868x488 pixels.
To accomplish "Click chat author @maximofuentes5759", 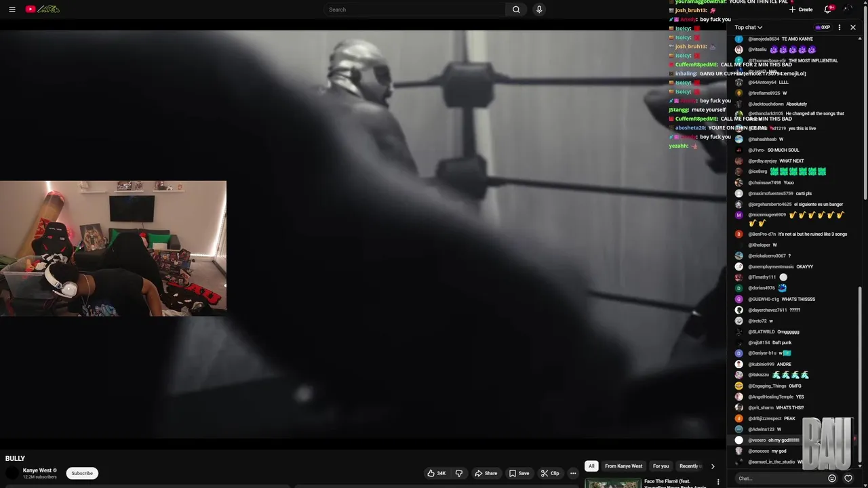I will [770, 193].
